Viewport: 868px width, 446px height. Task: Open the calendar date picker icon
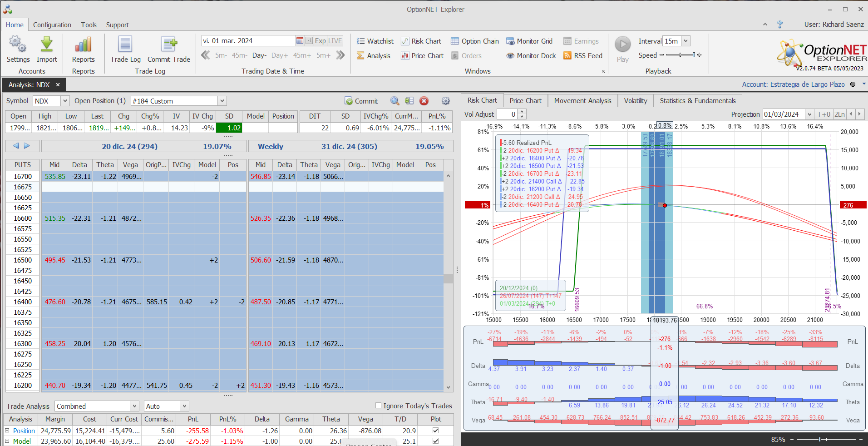(300, 41)
